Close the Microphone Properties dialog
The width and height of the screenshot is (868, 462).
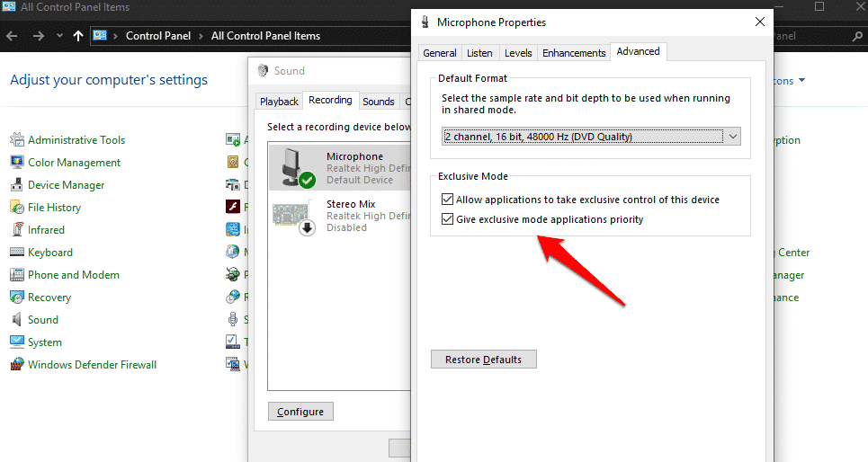[x=760, y=22]
